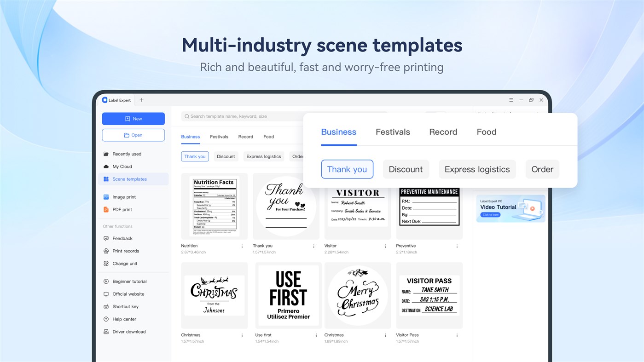
Task: Open the Thank you template thumbnail
Action: click(x=286, y=206)
